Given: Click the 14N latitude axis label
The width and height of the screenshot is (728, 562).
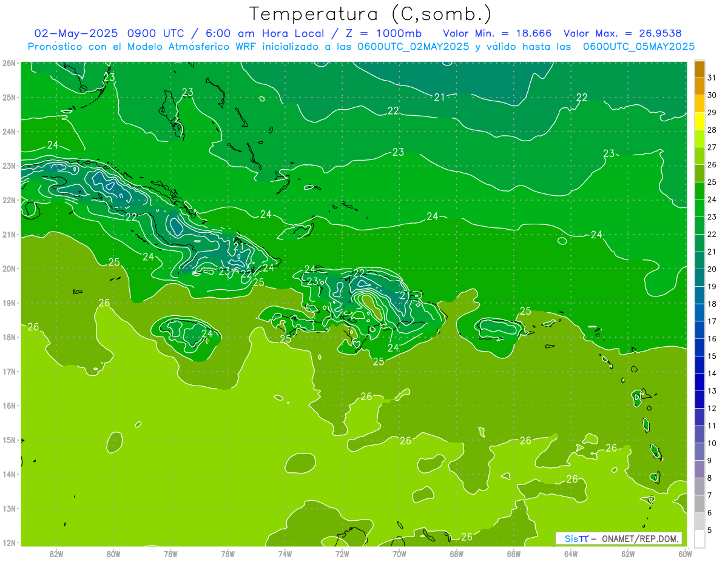Looking at the screenshot, I should pyautogui.click(x=8, y=474).
